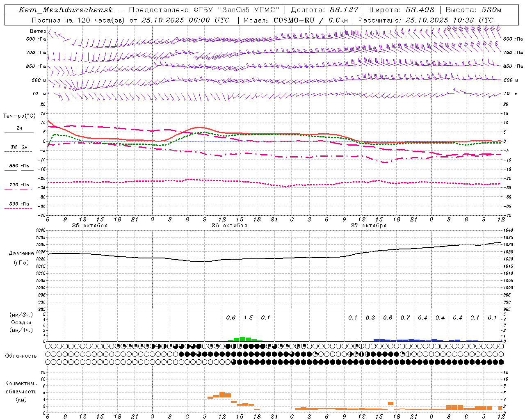This screenshot has height=420, width=525.
Task: Click the station name Kem_Mezhdurechensk
Action: click(66, 10)
